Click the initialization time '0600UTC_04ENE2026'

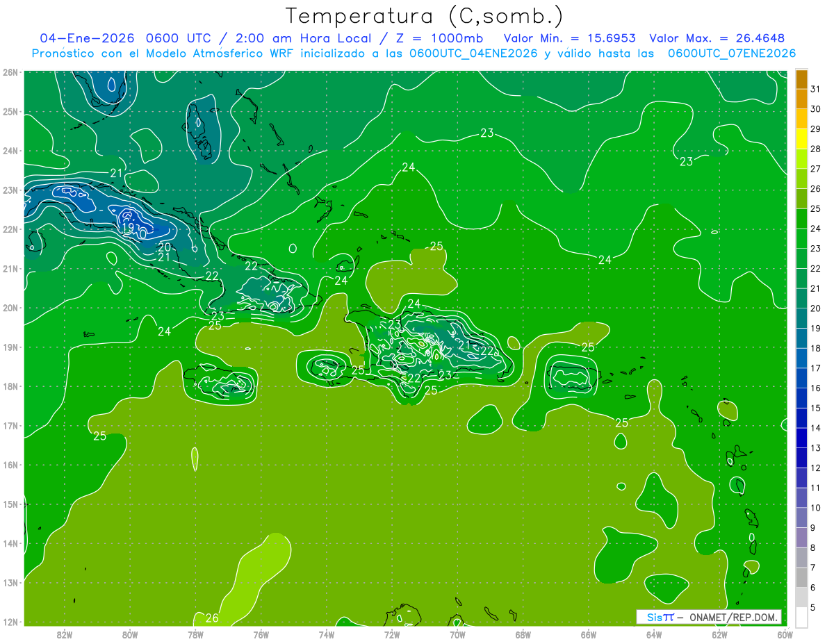473,53
